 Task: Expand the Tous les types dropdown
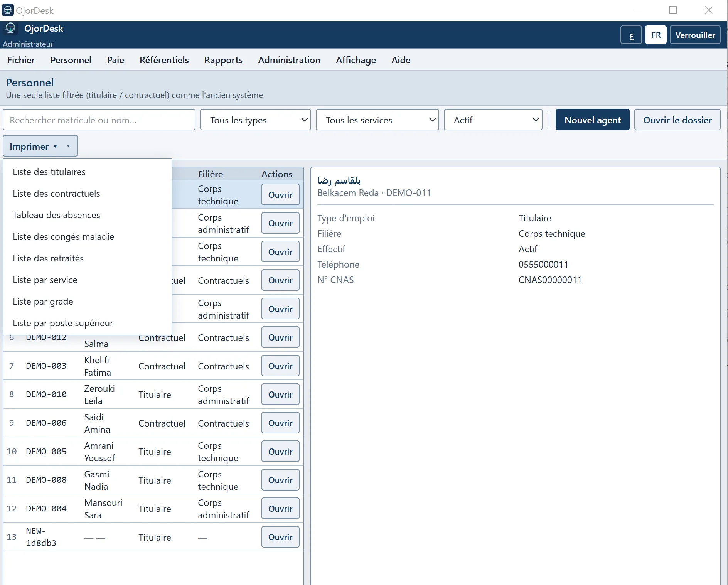tap(256, 120)
